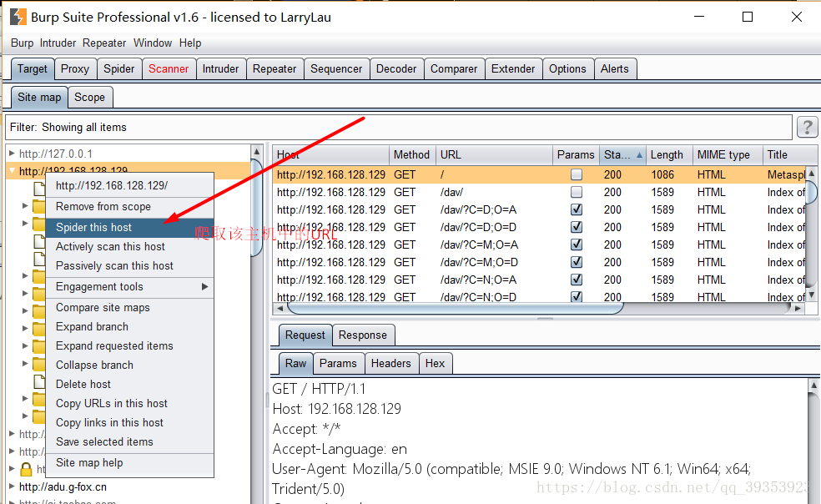Toggle Params checkbox for /dav/?C=M;O=D row
This screenshot has width=821, height=504.
tap(577, 262)
